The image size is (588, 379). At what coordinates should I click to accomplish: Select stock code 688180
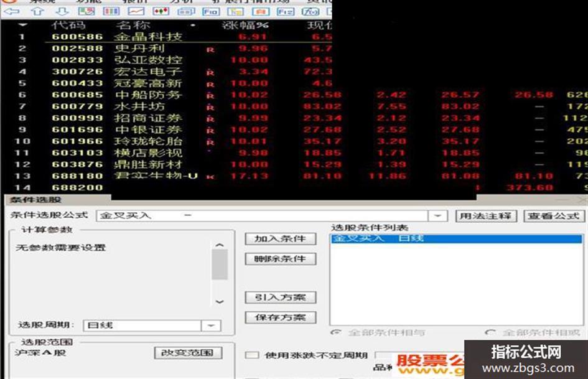(x=77, y=176)
